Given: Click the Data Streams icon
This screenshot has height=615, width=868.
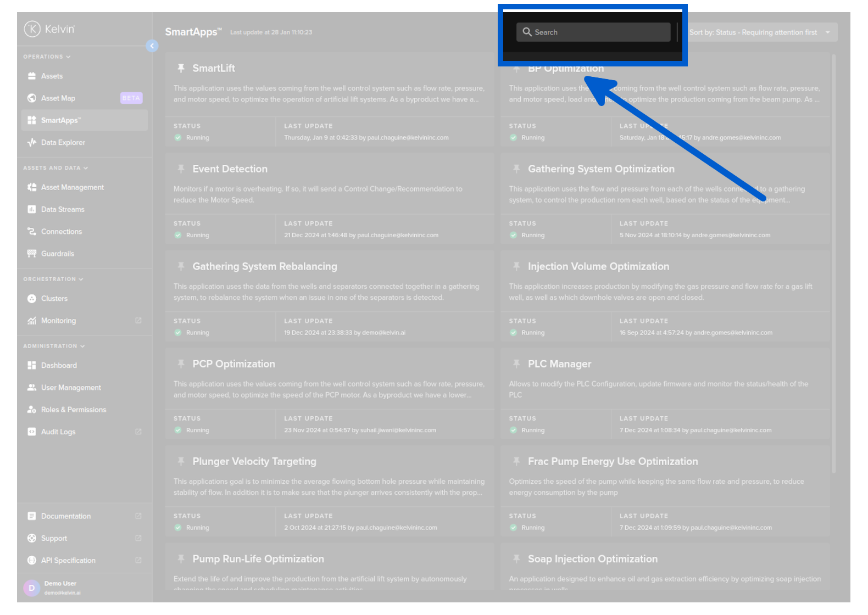Looking at the screenshot, I should coord(32,209).
